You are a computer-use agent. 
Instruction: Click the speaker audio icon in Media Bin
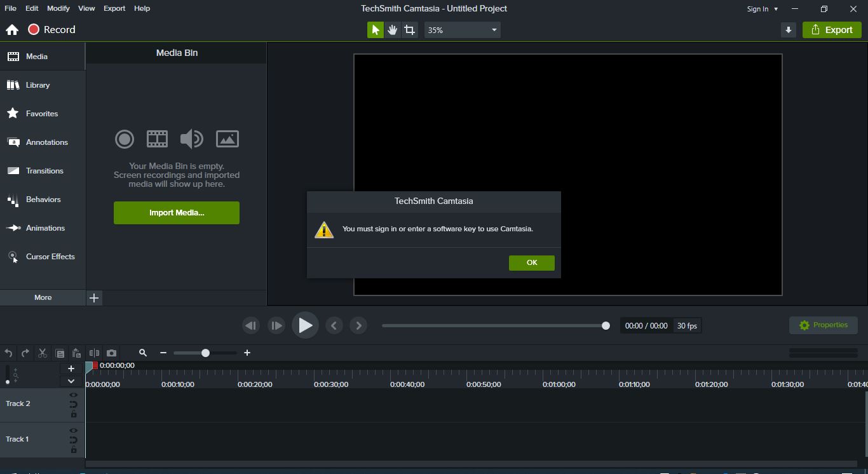191,139
